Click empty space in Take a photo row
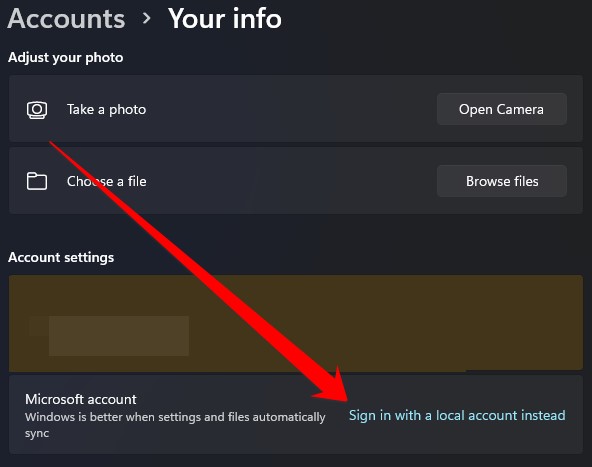The height and width of the screenshot is (467, 592). point(291,109)
